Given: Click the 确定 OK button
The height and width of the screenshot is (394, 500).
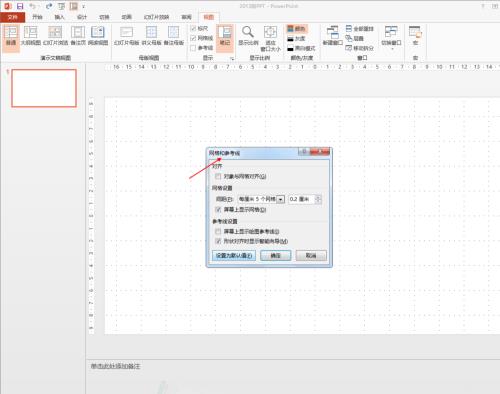Looking at the screenshot, I should 275,256.
